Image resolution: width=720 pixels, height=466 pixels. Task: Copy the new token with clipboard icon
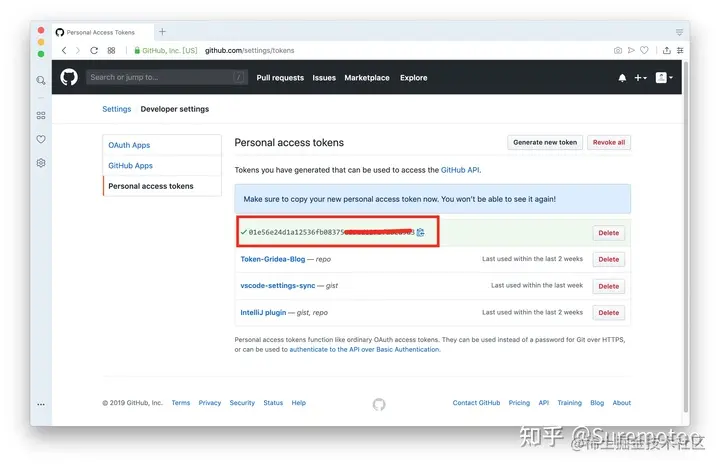420,232
